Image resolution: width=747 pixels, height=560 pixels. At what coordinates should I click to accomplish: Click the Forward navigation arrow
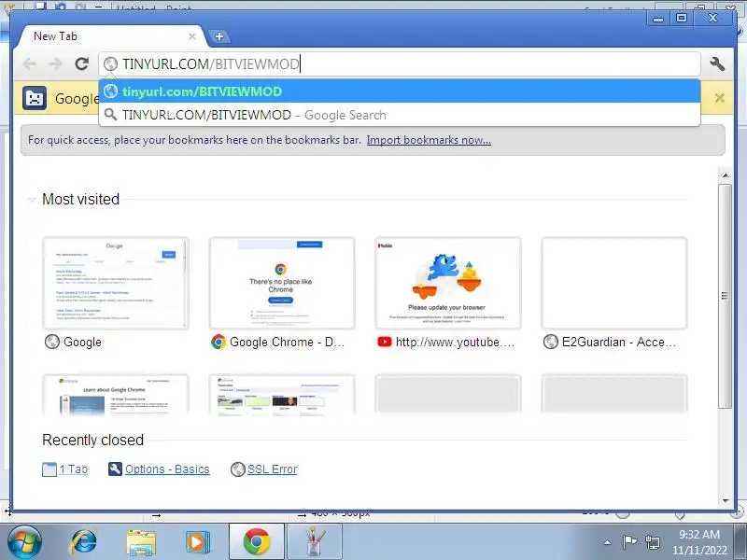pyautogui.click(x=56, y=63)
